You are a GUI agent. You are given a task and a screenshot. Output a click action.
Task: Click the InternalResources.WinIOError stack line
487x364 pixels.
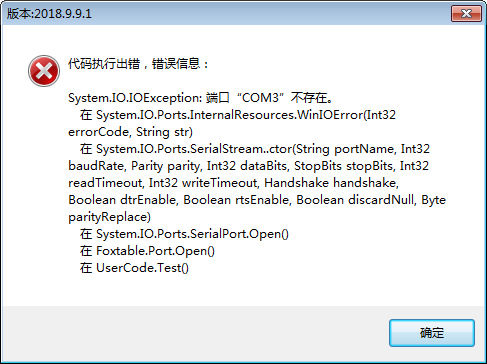click(238, 115)
